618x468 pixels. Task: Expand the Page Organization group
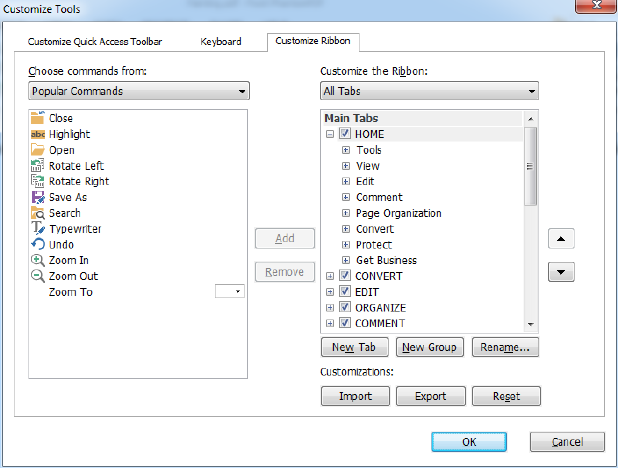coord(346,213)
